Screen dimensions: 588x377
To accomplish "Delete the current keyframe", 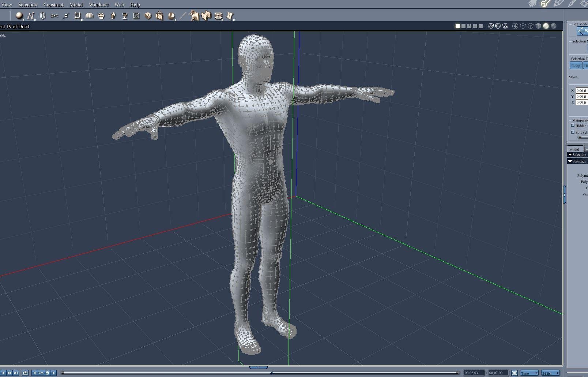I will click(48, 373).
